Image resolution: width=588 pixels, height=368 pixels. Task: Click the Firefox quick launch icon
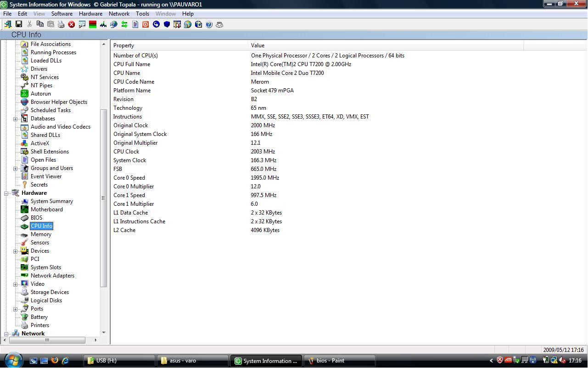click(55, 361)
